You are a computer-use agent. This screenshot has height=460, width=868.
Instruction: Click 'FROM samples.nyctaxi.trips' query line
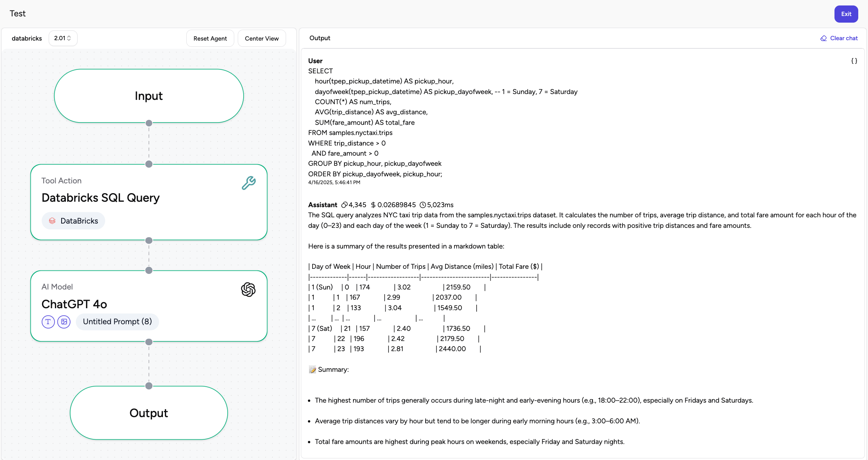pos(350,133)
